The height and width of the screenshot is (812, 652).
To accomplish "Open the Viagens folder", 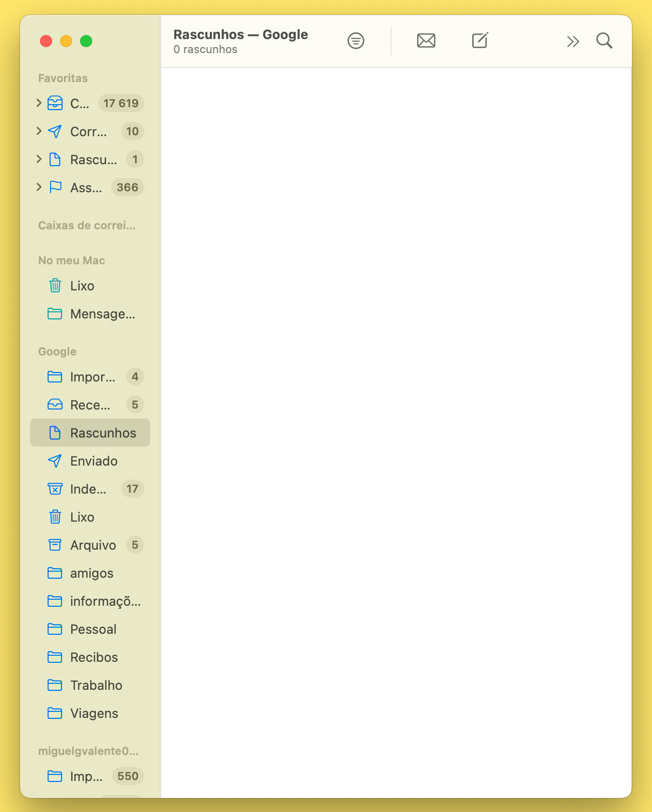I will click(90, 713).
